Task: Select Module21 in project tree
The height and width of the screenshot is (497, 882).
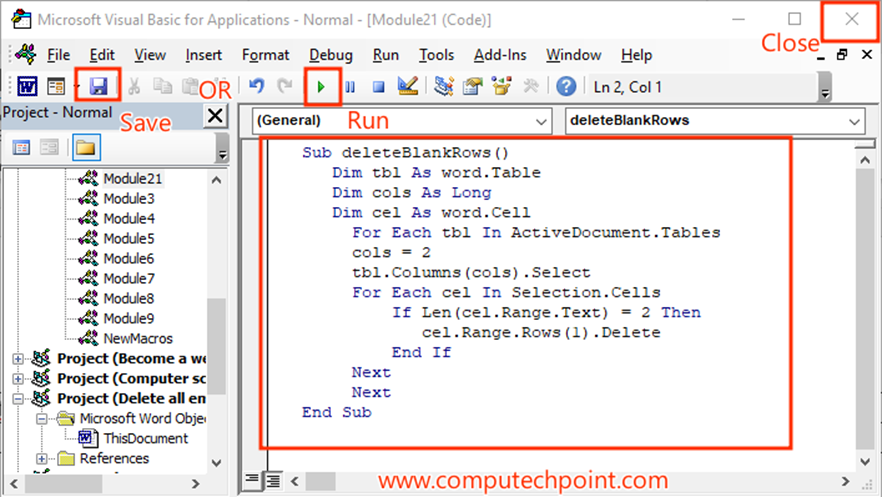Action: (x=133, y=179)
